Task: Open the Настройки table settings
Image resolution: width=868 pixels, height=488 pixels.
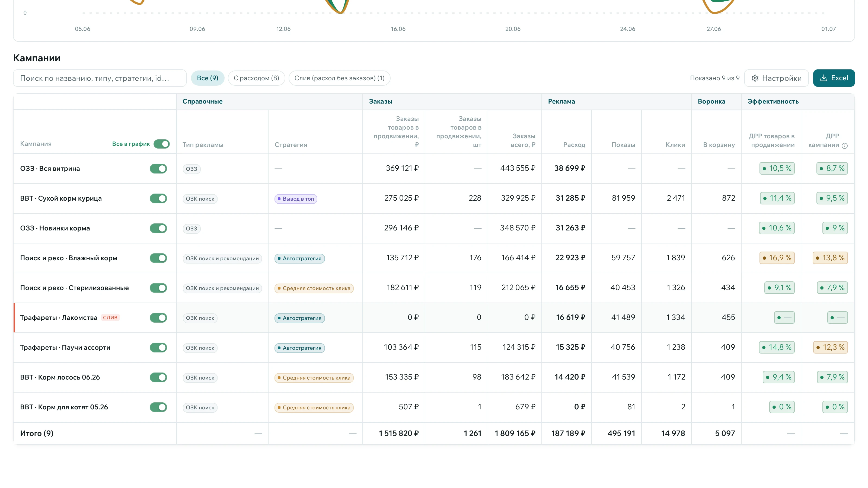Action: tap(776, 78)
